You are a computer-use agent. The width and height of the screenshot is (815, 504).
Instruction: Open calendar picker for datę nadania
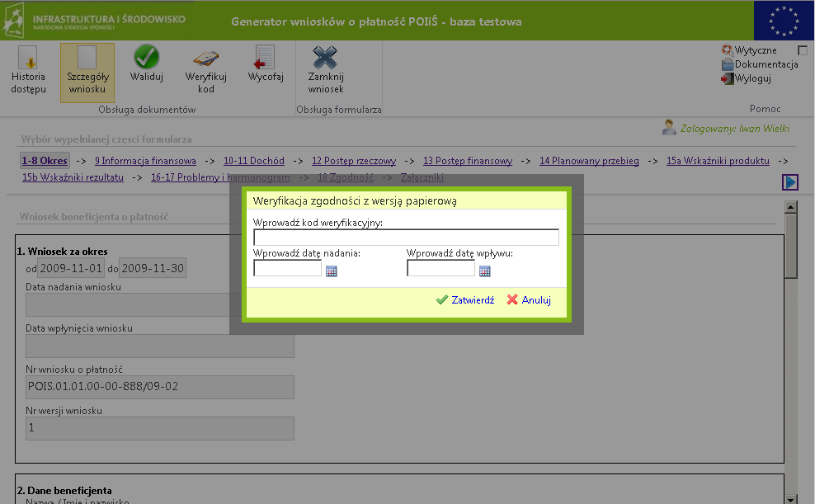click(x=331, y=271)
